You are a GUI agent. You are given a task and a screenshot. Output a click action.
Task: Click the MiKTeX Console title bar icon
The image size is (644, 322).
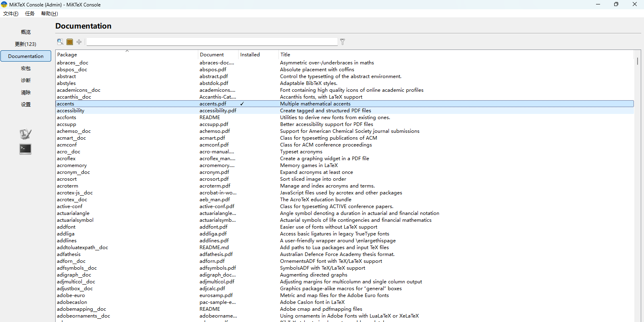[x=4, y=4]
